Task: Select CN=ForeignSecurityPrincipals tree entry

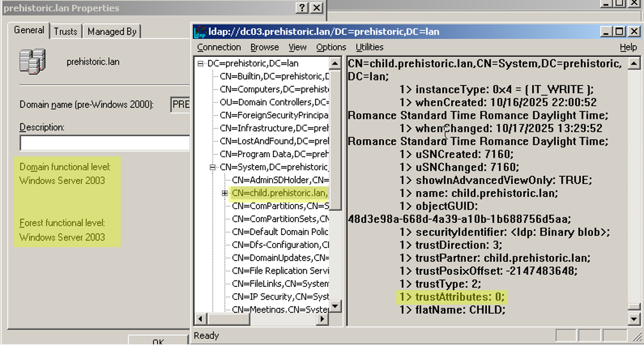Action: click(274, 116)
